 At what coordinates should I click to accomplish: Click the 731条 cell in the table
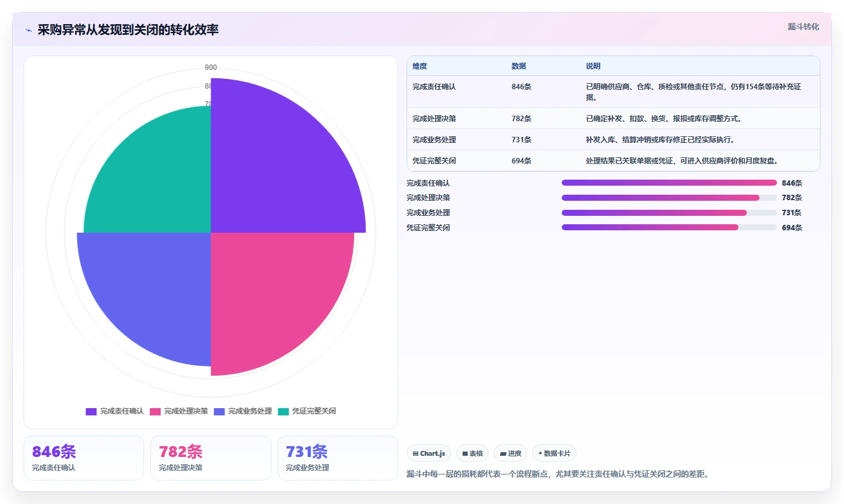pos(521,140)
